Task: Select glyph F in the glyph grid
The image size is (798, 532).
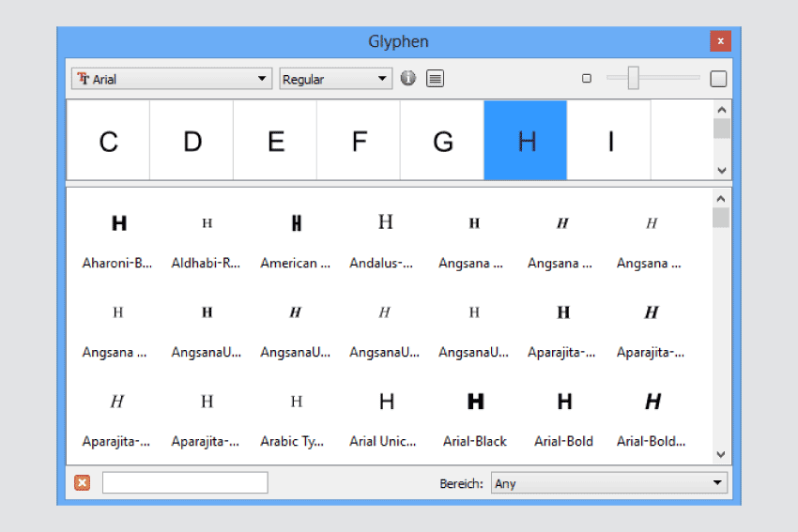Action: coord(359,141)
